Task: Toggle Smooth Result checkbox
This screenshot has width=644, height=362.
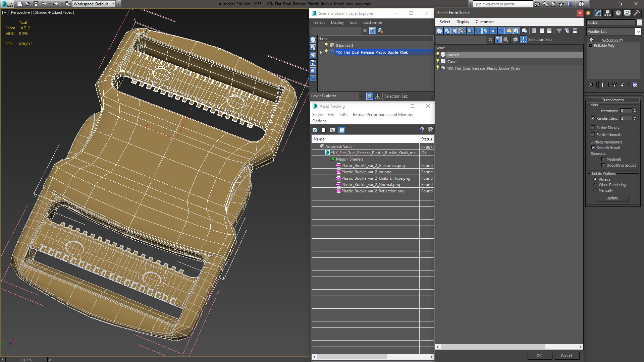Action: (593, 148)
